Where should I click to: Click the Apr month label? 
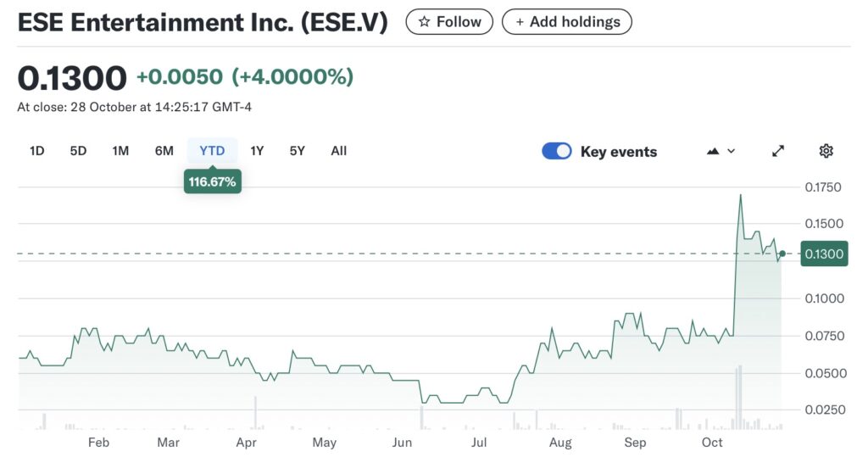coord(247,443)
